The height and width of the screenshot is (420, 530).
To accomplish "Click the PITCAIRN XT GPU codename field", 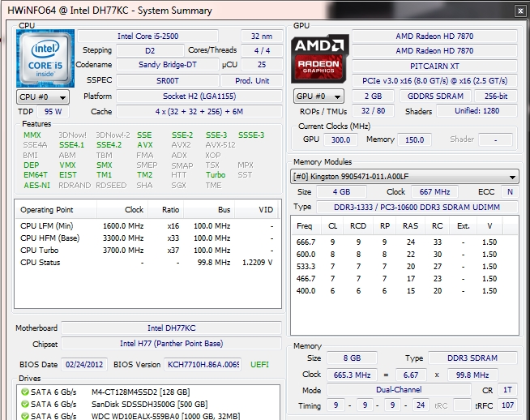I will (434, 66).
